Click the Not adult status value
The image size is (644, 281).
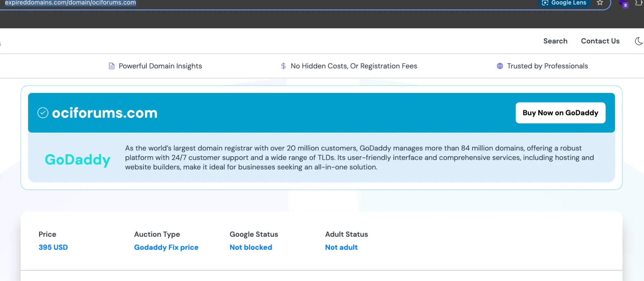(341, 247)
